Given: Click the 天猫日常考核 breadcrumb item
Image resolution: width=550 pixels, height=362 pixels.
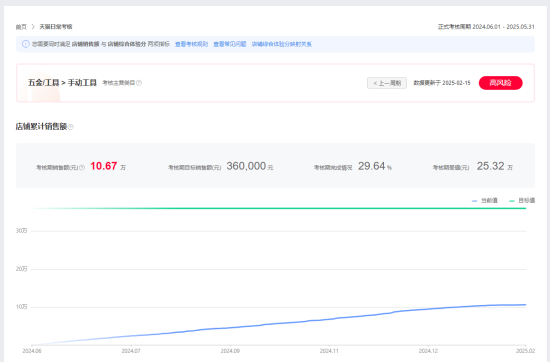Looking at the screenshot, I should tap(55, 27).
